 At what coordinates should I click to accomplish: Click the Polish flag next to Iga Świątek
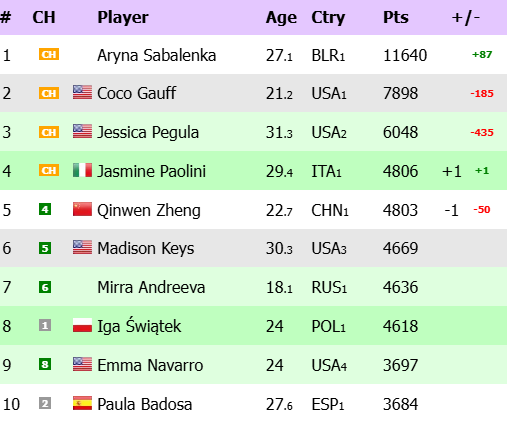pos(82,325)
